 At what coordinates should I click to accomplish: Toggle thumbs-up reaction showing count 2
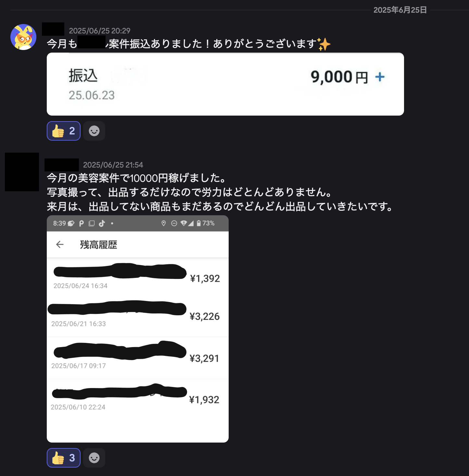64,131
